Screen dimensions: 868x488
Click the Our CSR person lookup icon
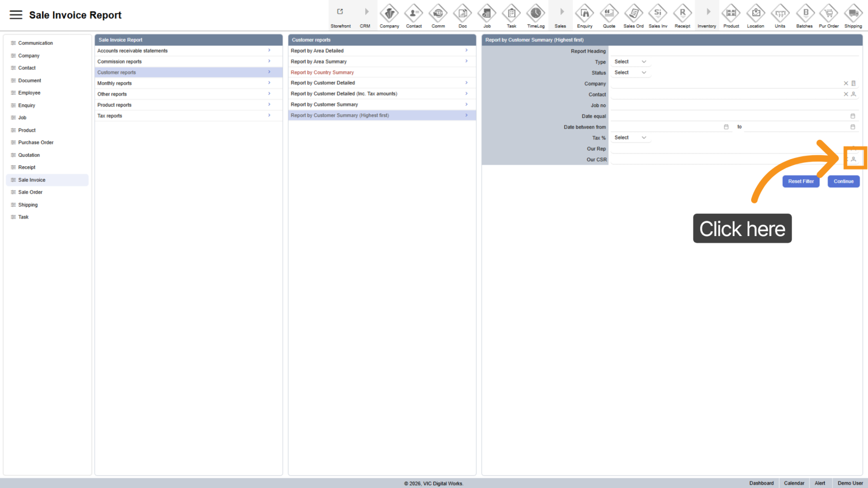[854, 160]
